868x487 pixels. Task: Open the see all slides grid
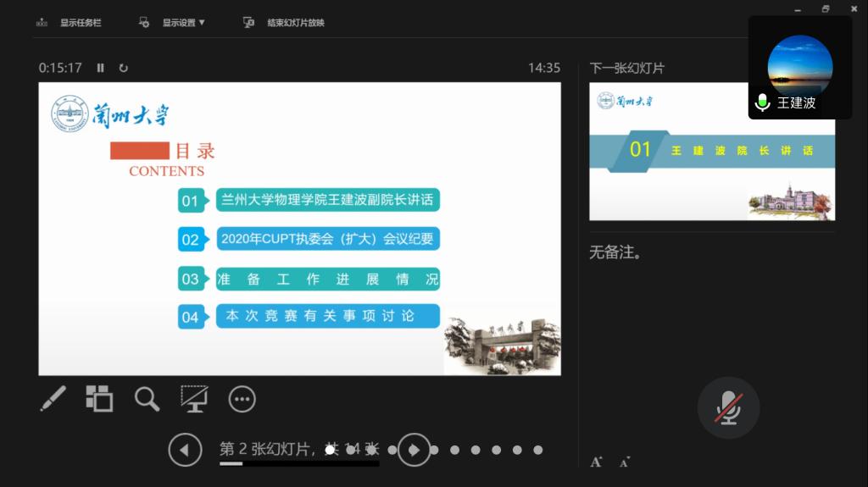coord(99,399)
